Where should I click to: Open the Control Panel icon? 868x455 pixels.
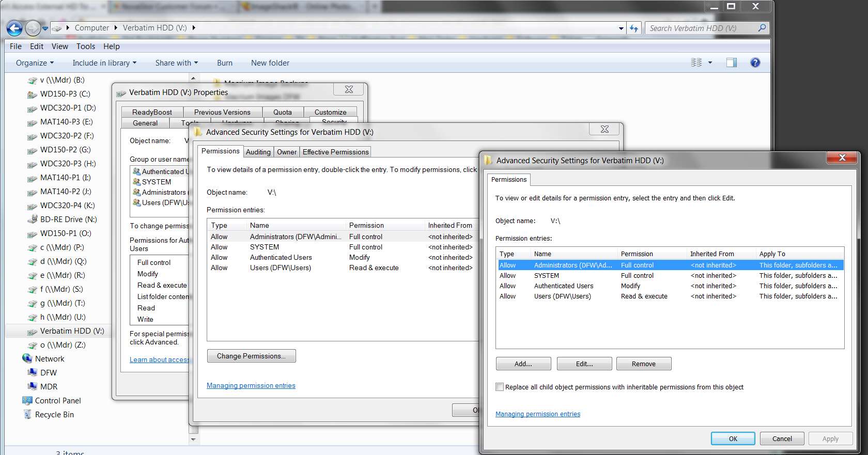coord(27,400)
